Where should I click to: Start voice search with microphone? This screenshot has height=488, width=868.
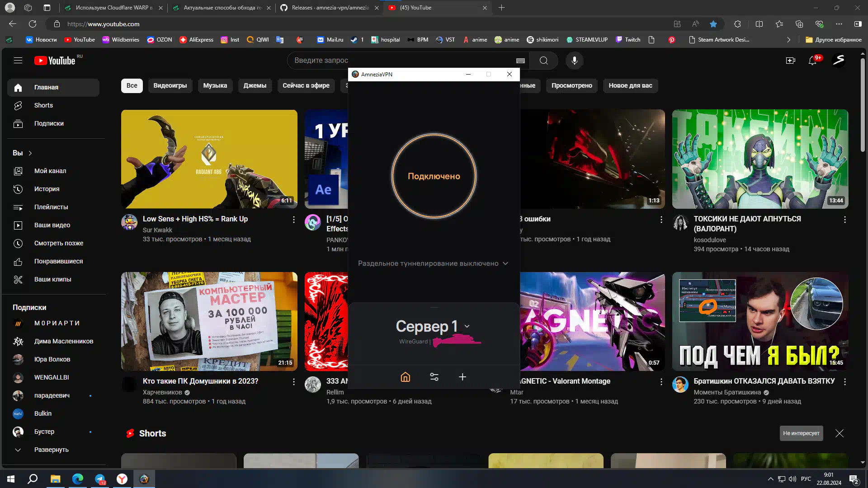(574, 60)
